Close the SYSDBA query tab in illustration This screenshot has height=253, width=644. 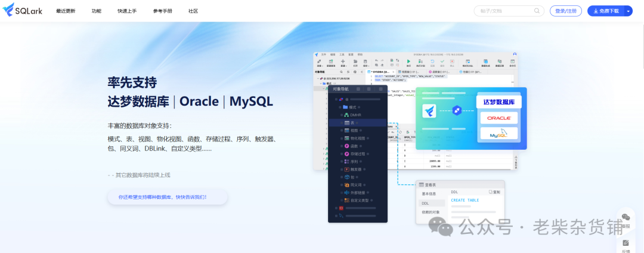tap(393, 72)
